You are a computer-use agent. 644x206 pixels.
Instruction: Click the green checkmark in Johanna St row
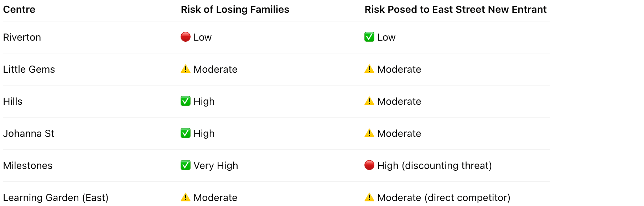[185, 133]
